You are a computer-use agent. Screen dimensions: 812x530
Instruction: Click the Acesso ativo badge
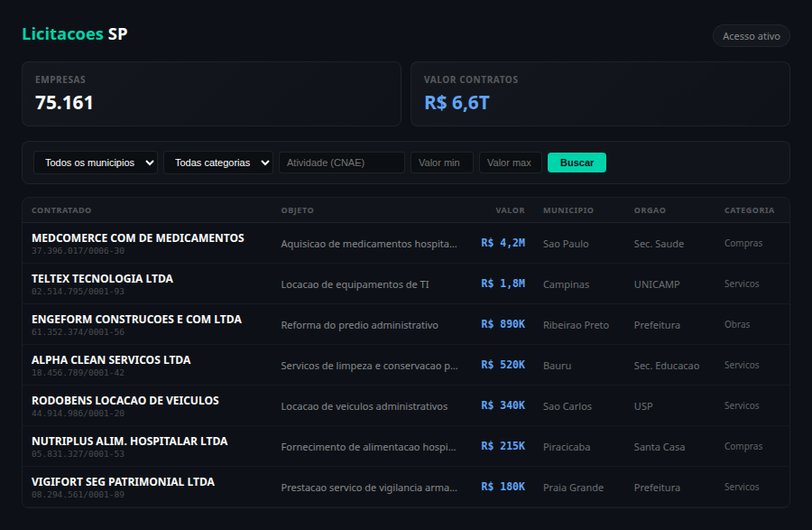point(751,36)
